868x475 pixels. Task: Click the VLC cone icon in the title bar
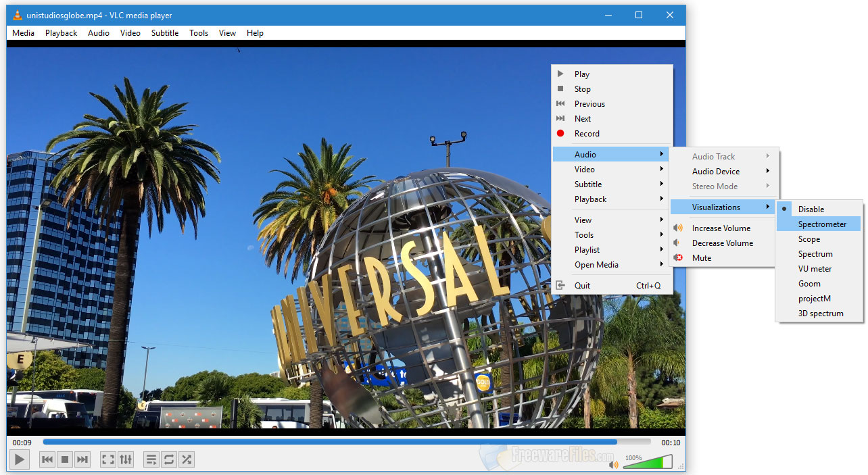(x=17, y=15)
